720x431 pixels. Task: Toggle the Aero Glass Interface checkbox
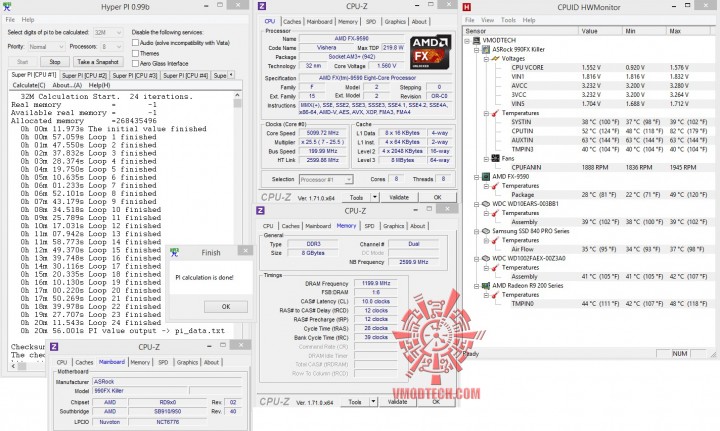coord(135,63)
